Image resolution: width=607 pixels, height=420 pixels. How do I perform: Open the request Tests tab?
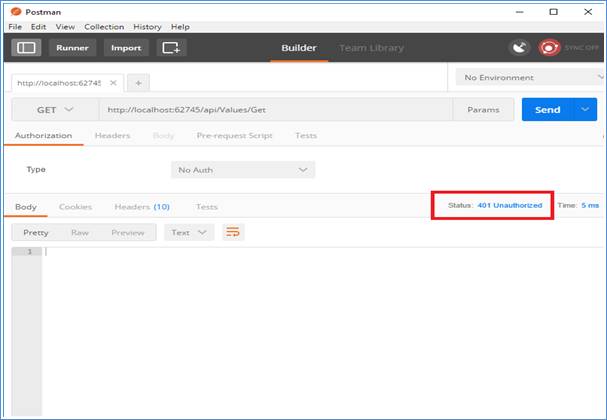tap(306, 135)
